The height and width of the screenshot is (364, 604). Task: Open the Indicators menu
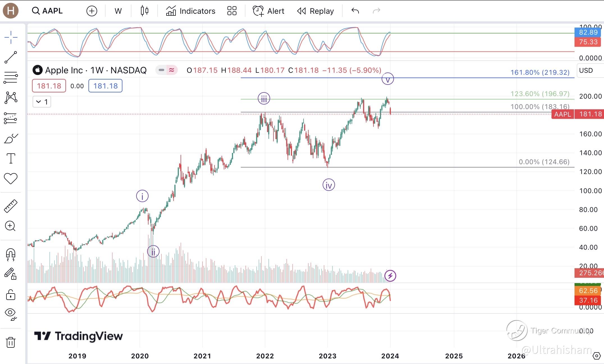[191, 11]
